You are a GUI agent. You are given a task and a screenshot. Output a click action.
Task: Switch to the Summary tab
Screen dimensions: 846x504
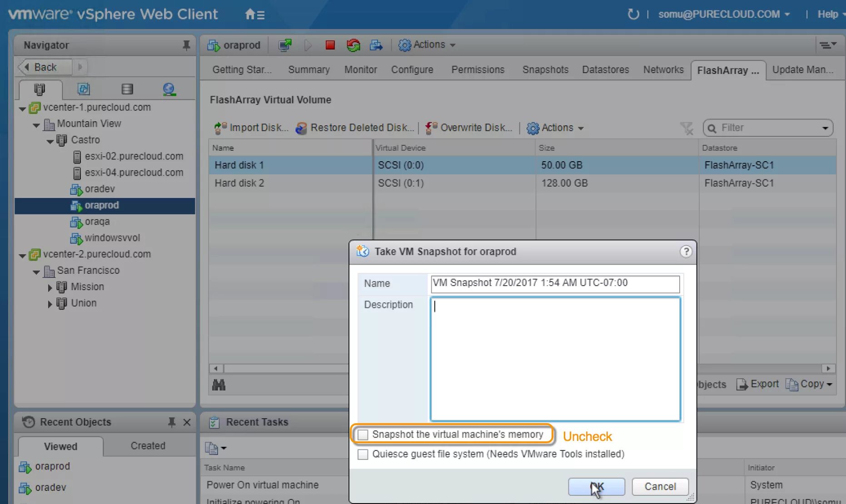coord(309,69)
